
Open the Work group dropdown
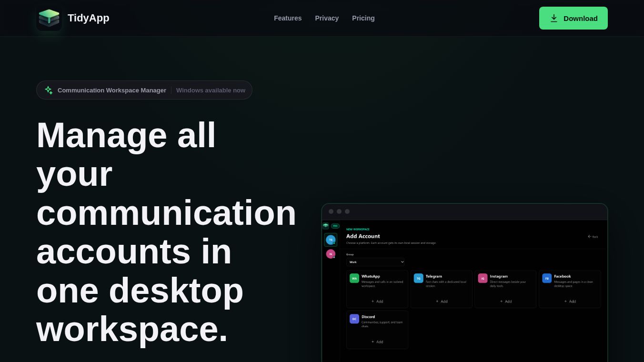(x=375, y=262)
